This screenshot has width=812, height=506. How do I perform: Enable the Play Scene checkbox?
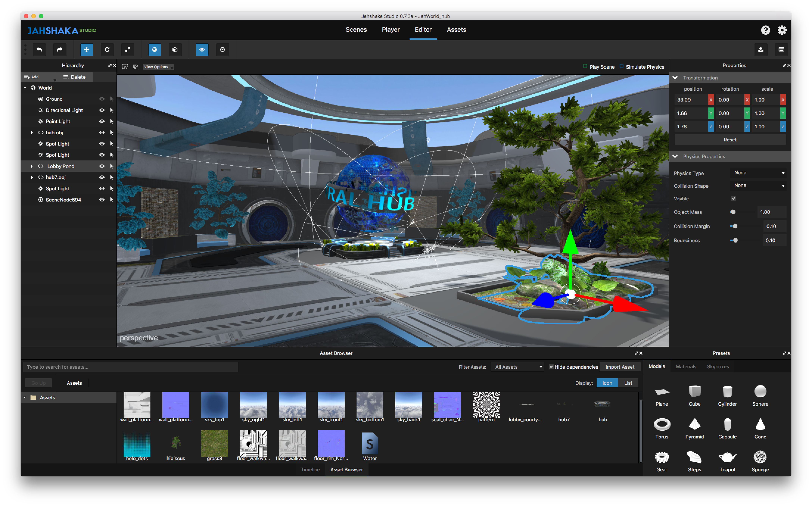(x=585, y=66)
